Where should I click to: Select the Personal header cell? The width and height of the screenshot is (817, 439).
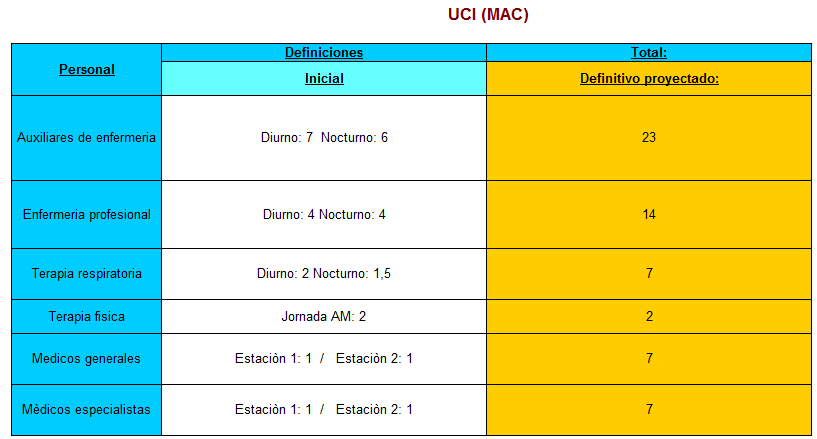click(x=87, y=69)
